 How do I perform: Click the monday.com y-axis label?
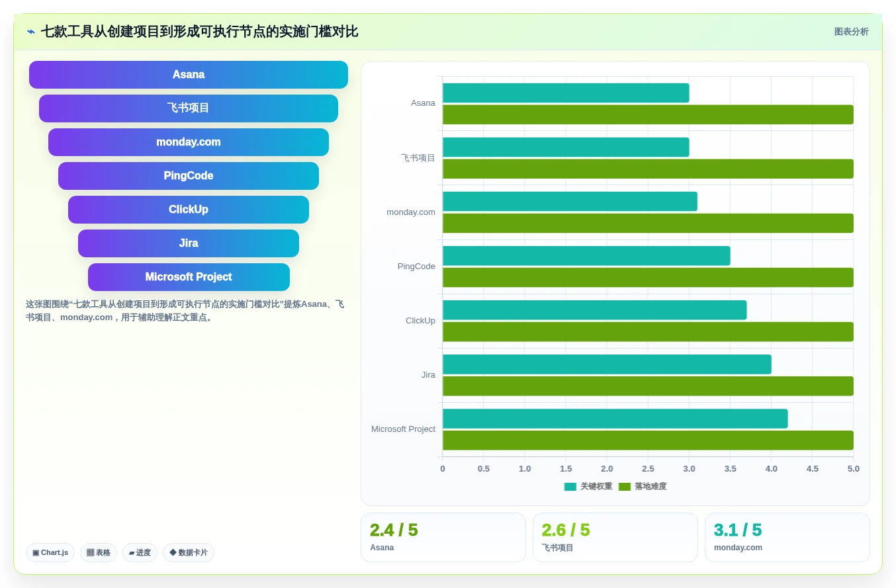[x=411, y=212]
